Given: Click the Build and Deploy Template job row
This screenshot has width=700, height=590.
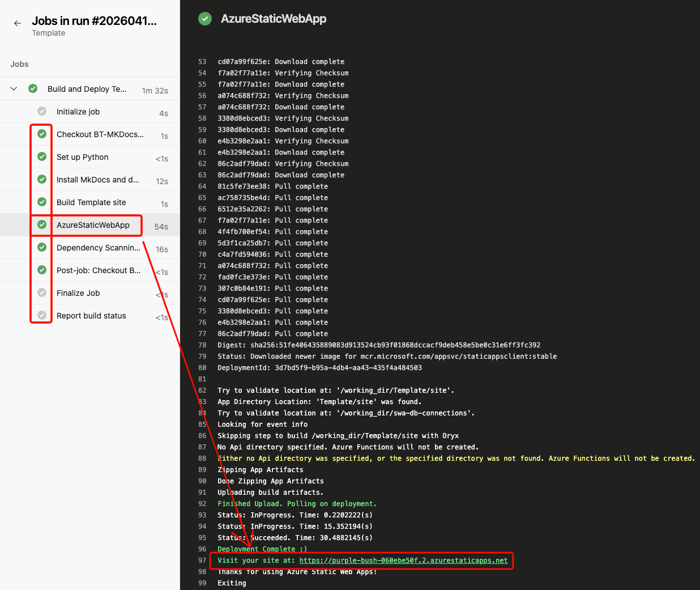Looking at the screenshot, I should (x=87, y=89).
